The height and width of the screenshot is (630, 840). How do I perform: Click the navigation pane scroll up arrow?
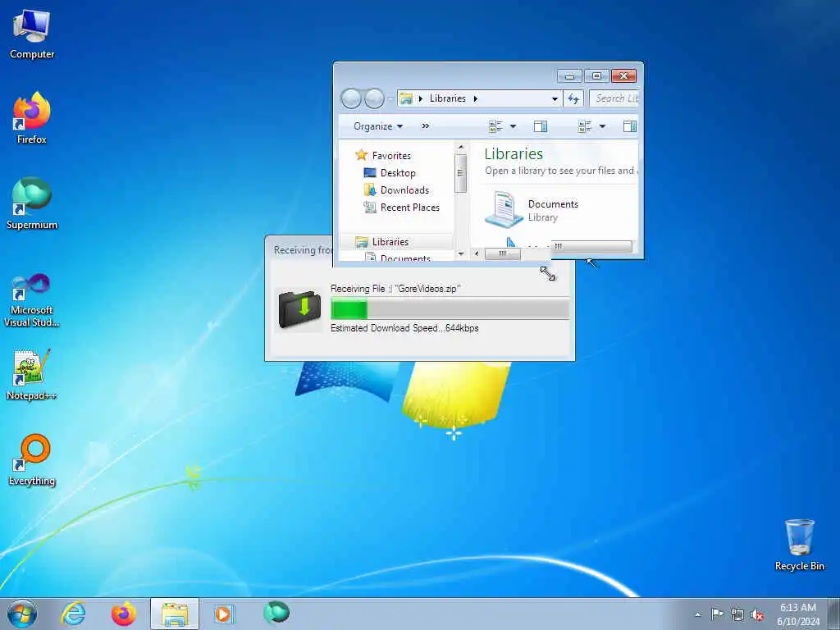[461, 147]
